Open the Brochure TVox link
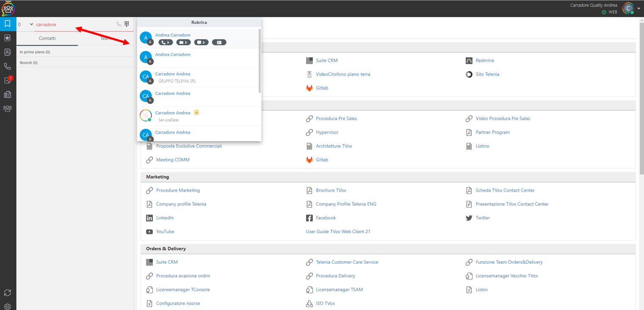 pos(331,190)
